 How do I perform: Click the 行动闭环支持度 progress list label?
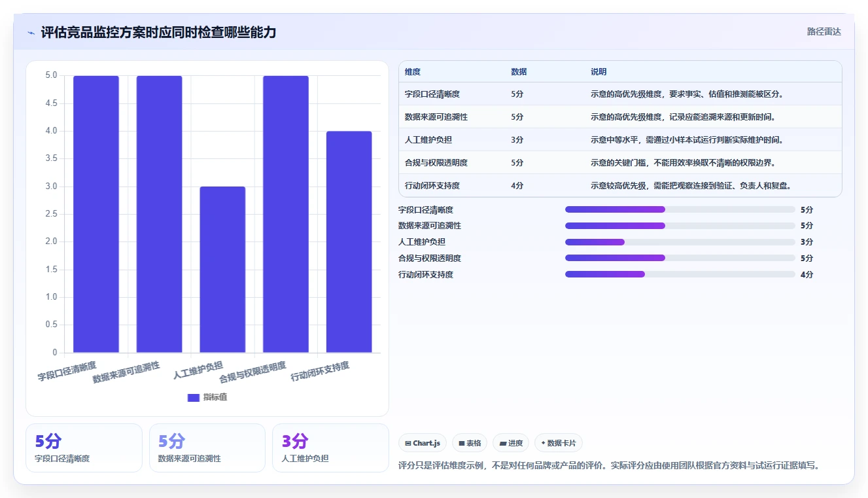(426, 275)
